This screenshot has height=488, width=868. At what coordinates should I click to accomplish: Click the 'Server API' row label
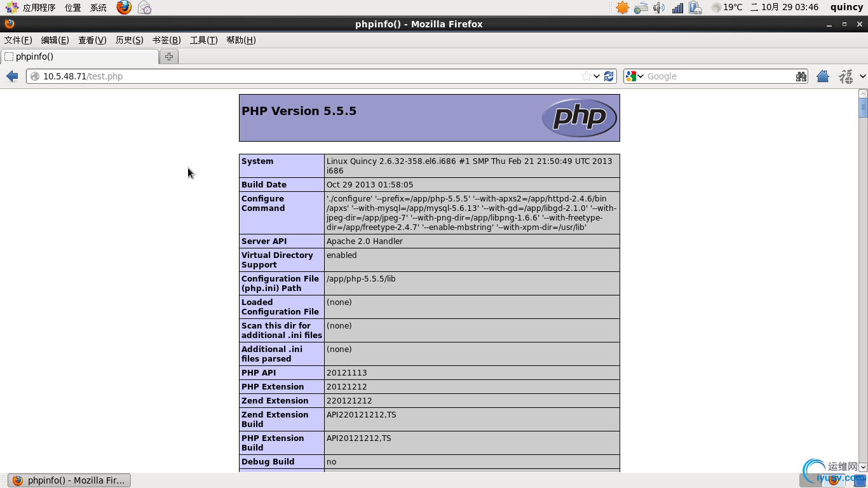pyautogui.click(x=264, y=241)
